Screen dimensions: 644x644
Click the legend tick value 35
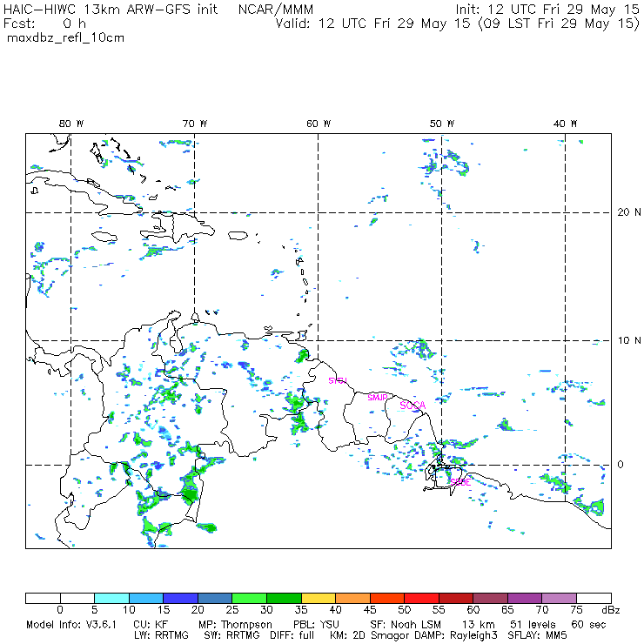(x=301, y=610)
